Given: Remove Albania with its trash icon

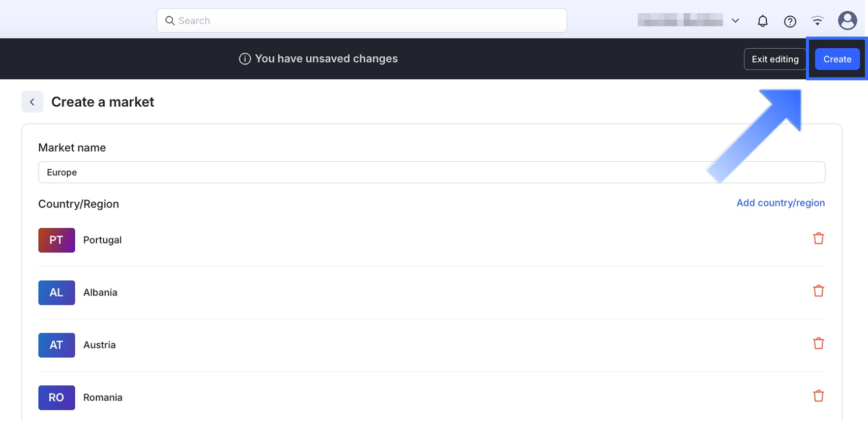Looking at the screenshot, I should (x=818, y=291).
